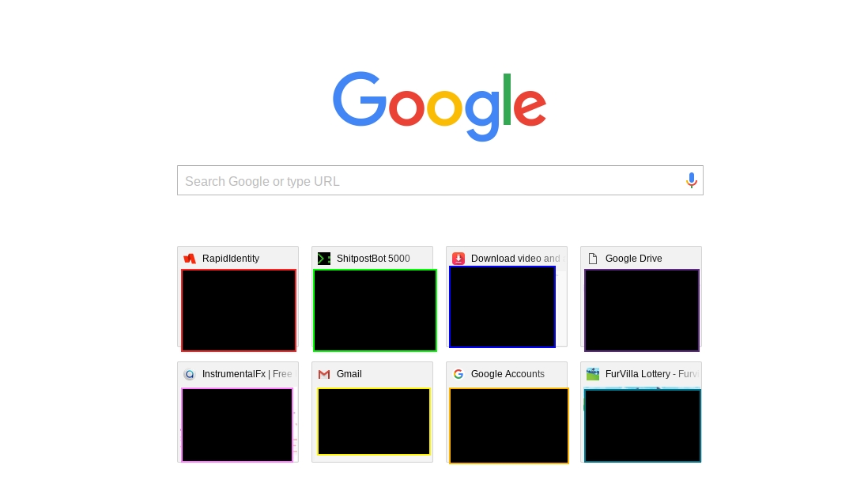Open the ShitpostBot 5000 tile title
Image resolution: width=868 pixels, height=484 pixels.
[373, 259]
